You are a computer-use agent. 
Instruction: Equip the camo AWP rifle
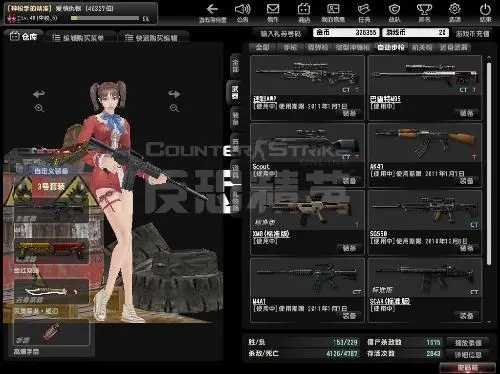coord(349,113)
